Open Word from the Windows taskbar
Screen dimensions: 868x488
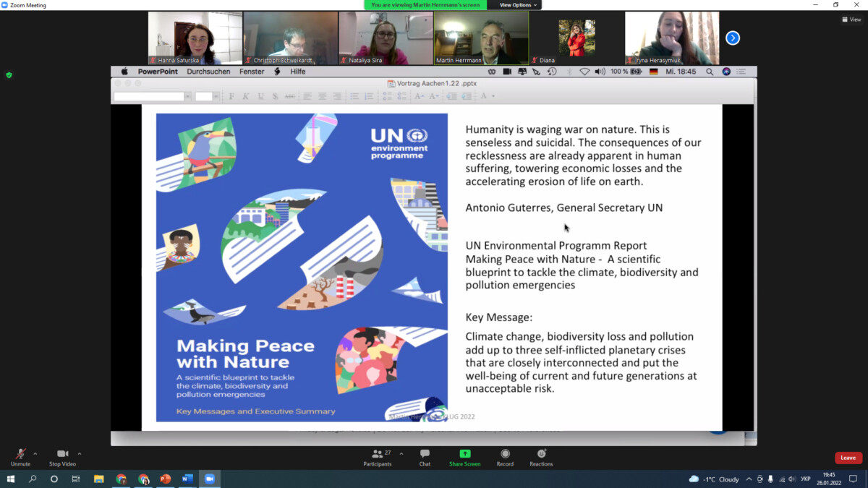pyautogui.click(x=187, y=479)
